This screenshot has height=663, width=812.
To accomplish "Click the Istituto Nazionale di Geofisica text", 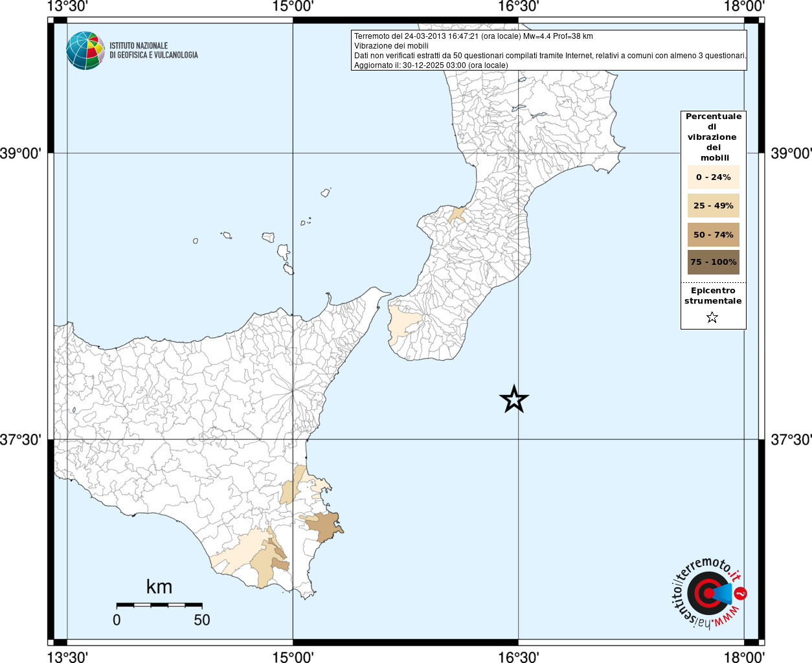I will click(x=153, y=51).
